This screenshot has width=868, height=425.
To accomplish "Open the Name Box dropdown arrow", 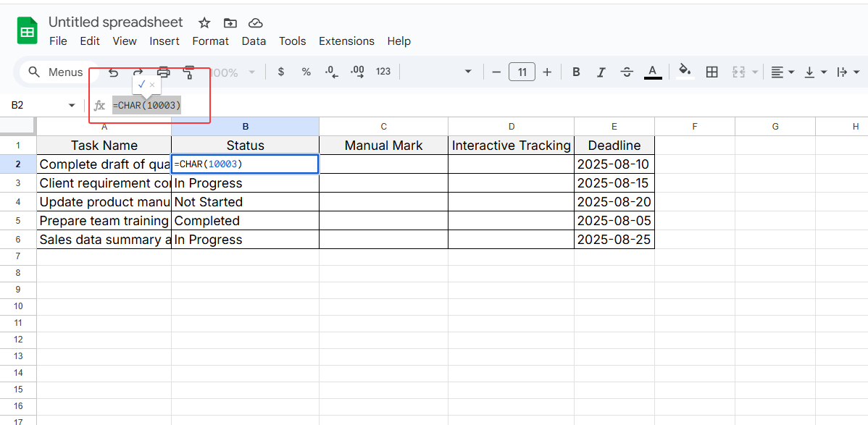I will pyautogui.click(x=72, y=106).
